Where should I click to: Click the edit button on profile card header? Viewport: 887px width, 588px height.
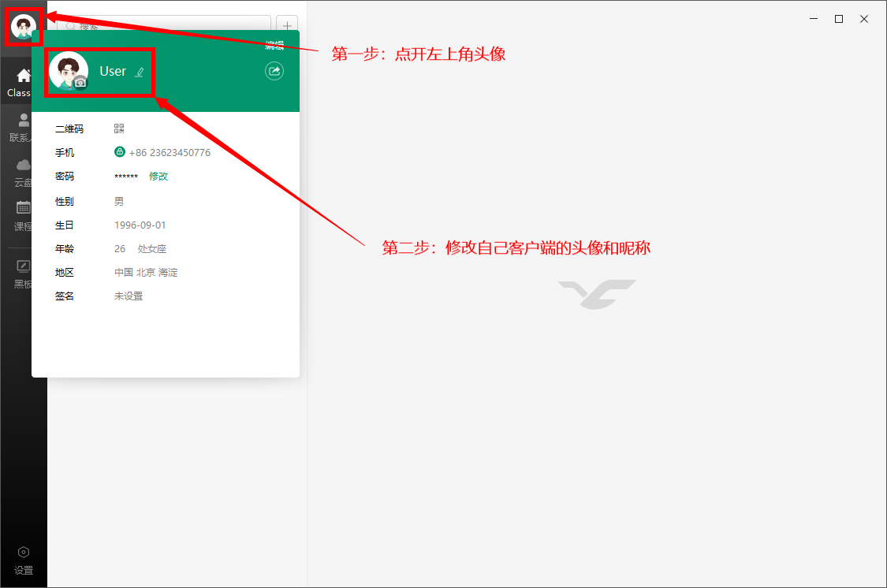tap(274, 45)
